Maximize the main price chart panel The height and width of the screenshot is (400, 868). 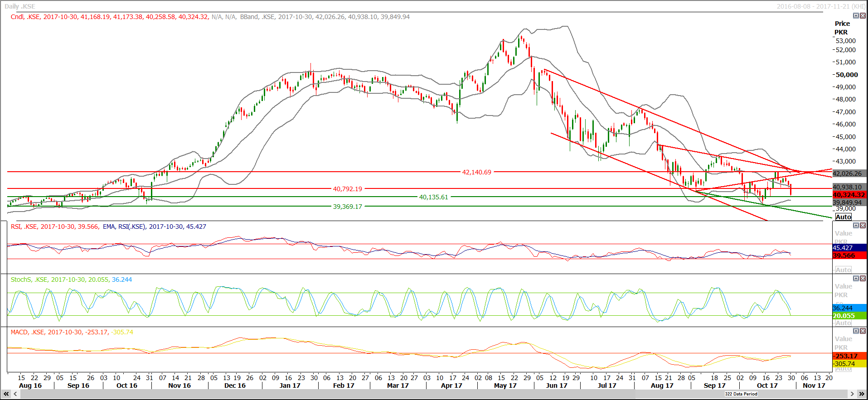[856, 16]
